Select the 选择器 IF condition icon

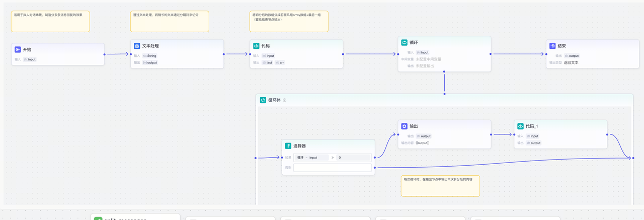[288, 146]
